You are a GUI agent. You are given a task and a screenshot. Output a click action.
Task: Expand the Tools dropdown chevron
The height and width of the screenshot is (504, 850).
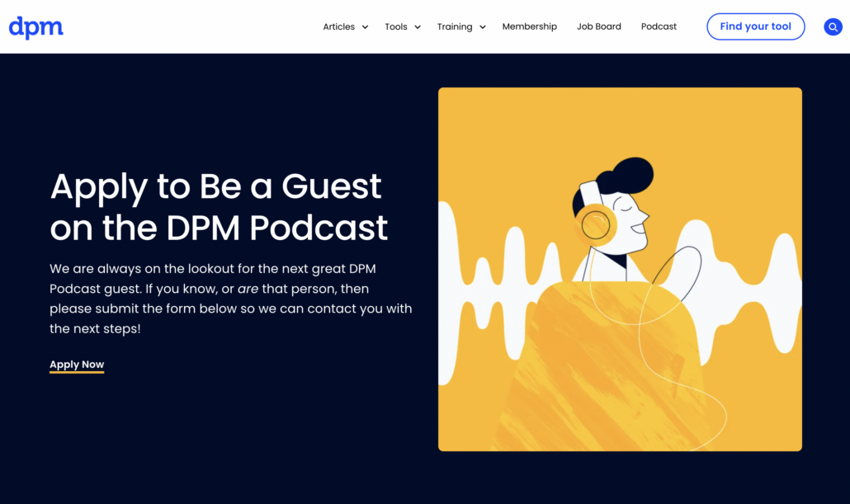[x=418, y=27]
